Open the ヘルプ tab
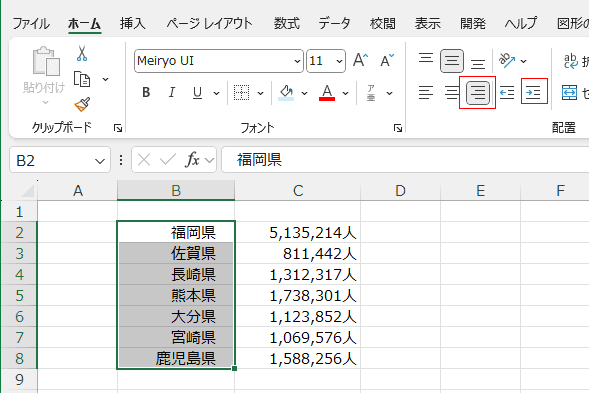 [521, 24]
